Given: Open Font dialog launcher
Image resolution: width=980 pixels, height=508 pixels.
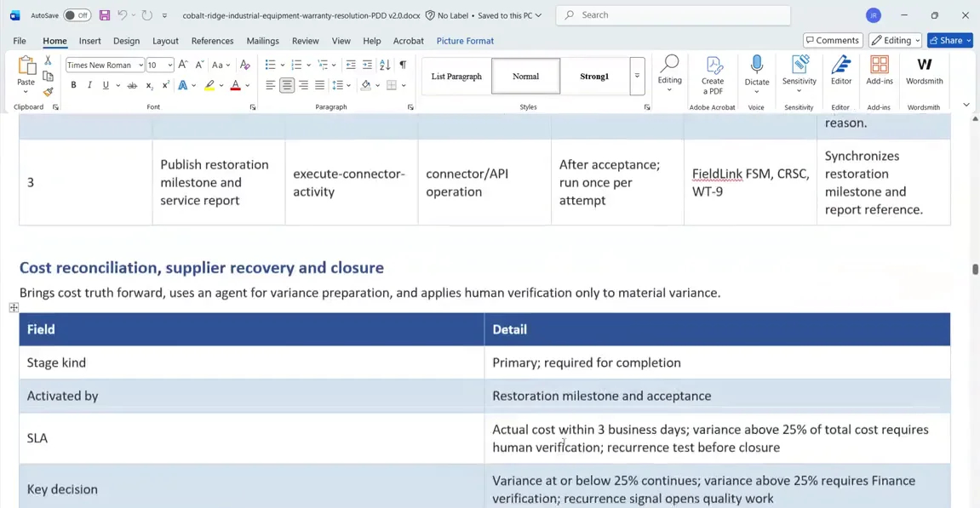Looking at the screenshot, I should tap(253, 107).
